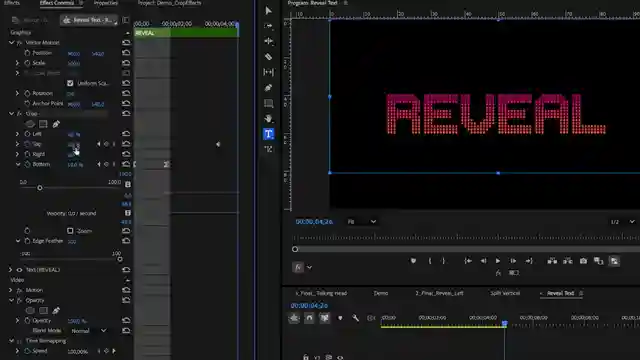This screenshot has width=640, height=360.
Task: Open the Demo sequence tab
Action: point(381,293)
